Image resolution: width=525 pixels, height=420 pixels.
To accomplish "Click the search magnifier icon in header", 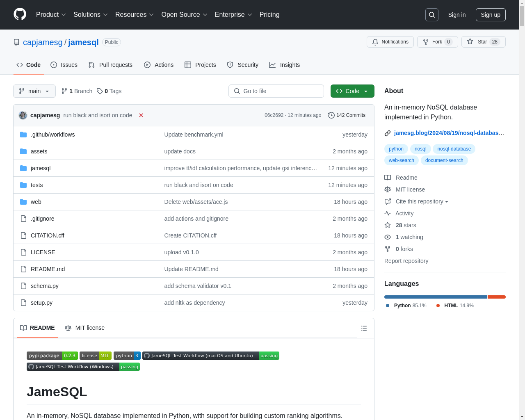I will pos(432,15).
